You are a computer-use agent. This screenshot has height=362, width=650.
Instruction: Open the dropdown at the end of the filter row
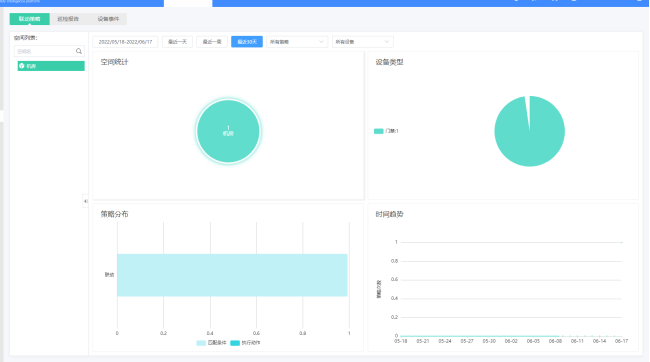(x=362, y=42)
